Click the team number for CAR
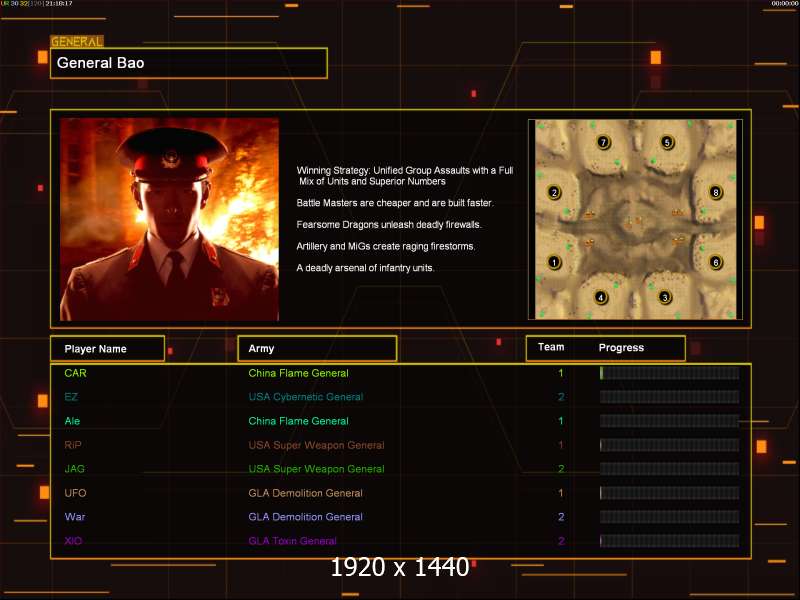Viewport: 800px width, 600px height. pos(561,373)
